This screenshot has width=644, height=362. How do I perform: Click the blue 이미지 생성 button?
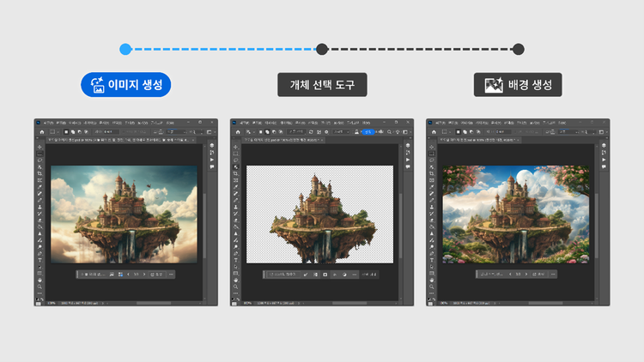pos(125,85)
